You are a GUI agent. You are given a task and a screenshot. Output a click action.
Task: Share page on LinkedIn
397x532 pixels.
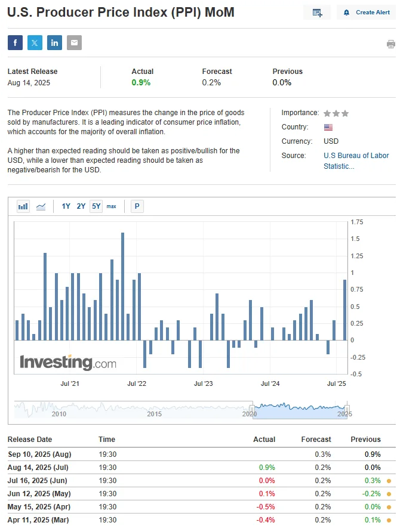pyautogui.click(x=54, y=43)
